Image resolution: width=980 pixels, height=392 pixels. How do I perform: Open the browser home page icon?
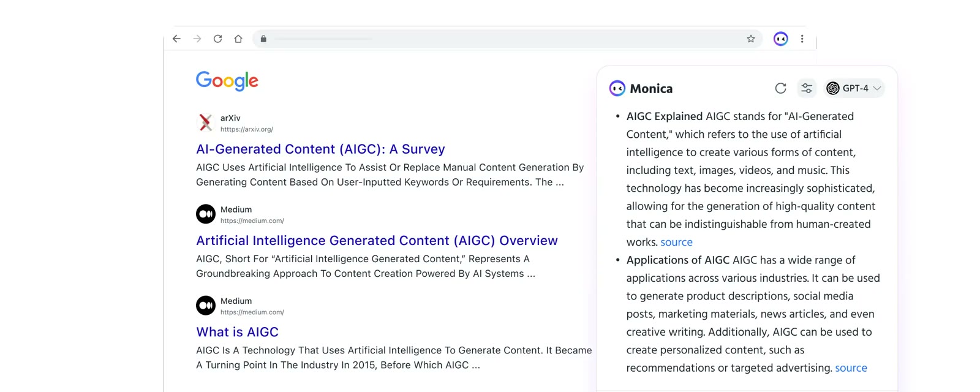coord(238,39)
